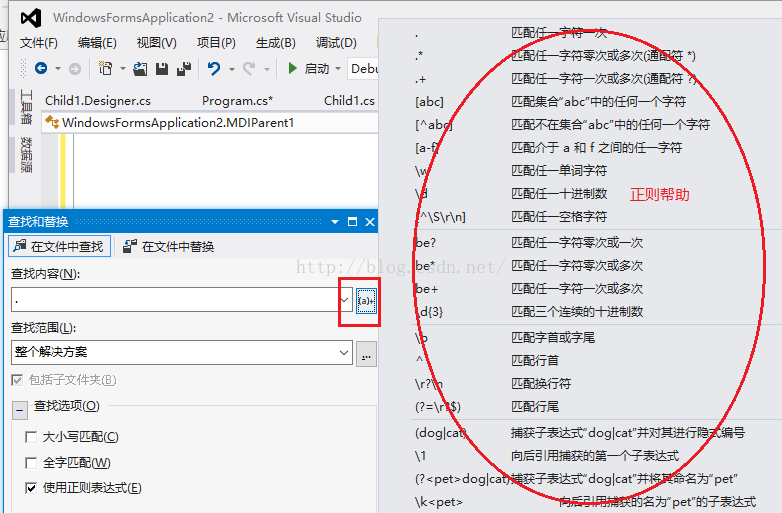The height and width of the screenshot is (513, 782).
Task: Click the greyed navigate forward arrow
Action: point(75,69)
